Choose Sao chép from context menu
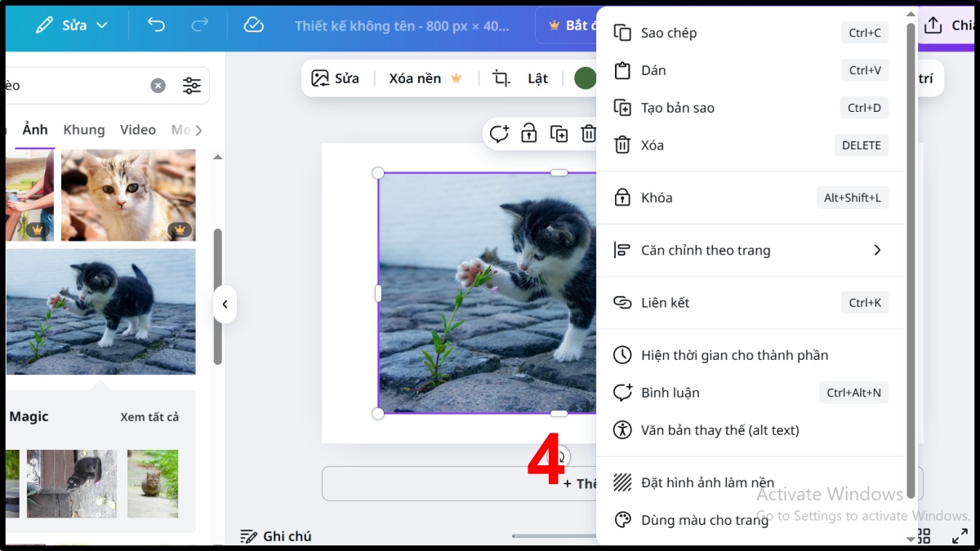 point(751,33)
